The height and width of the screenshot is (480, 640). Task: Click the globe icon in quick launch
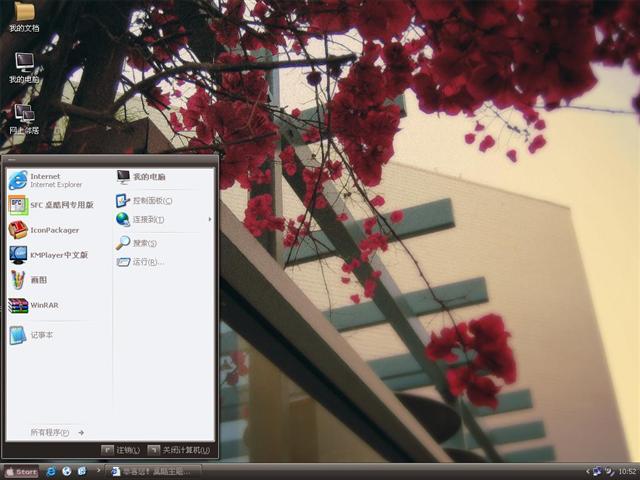(x=67, y=471)
